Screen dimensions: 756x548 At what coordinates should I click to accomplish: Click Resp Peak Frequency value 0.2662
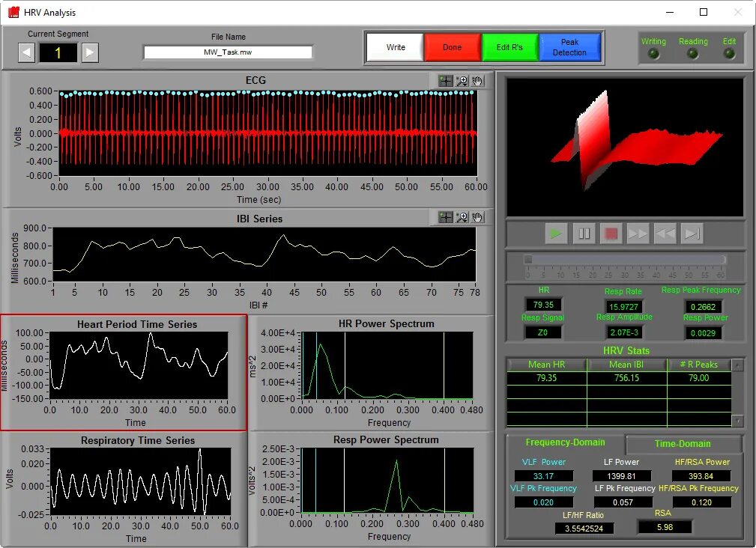click(x=703, y=307)
